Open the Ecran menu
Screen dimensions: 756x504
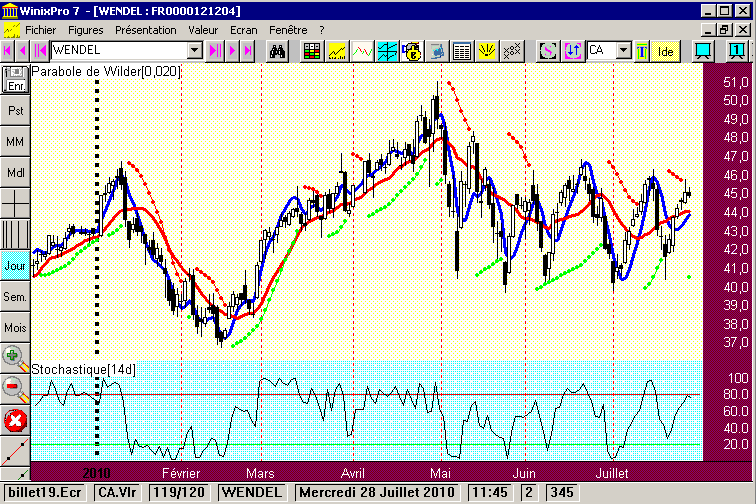pos(243,30)
